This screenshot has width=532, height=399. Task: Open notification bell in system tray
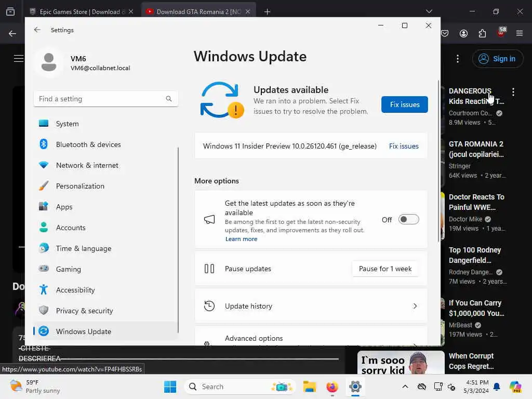(x=497, y=387)
